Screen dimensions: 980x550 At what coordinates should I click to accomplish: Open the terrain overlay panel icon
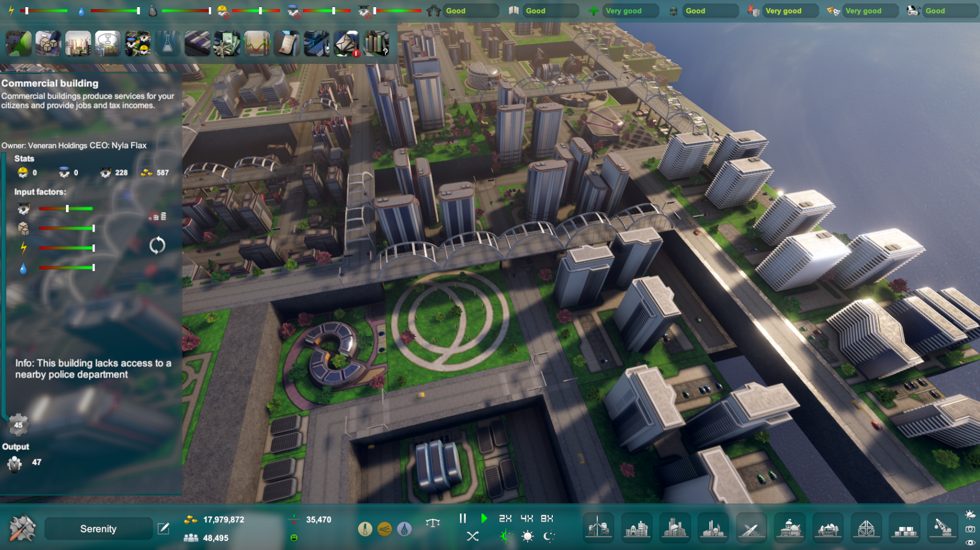click(x=18, y=44)
